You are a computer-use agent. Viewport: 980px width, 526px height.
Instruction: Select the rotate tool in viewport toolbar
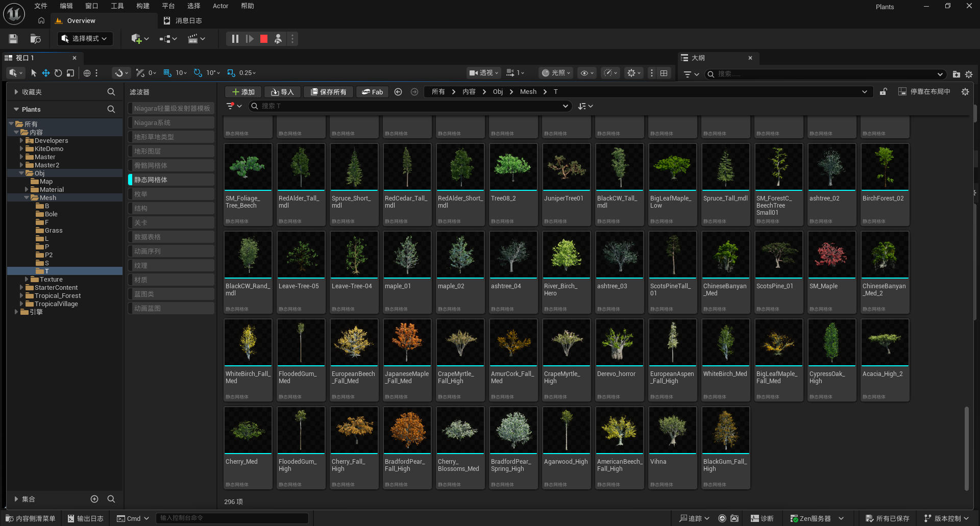58,73
